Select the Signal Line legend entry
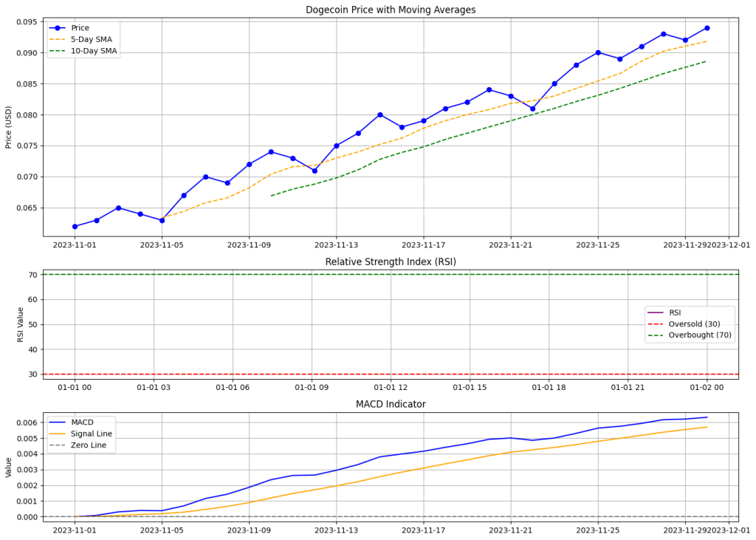Screen dimensions: 756x540 [x=86, y=434]
